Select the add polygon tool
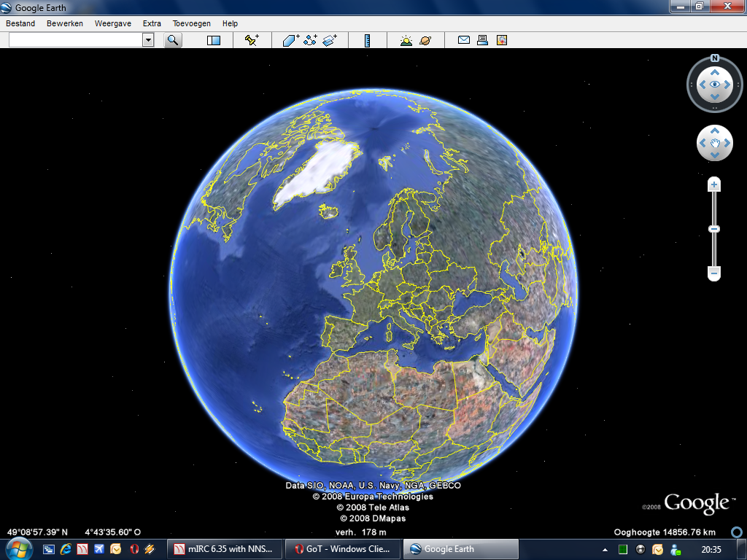Image resolution: width=747 pixels, height=560 pixels. pos(291,40)
